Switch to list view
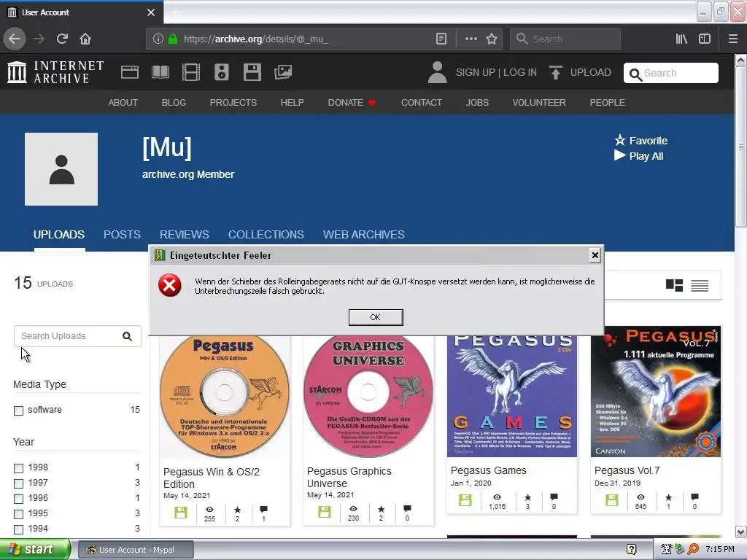 (700, 285)
